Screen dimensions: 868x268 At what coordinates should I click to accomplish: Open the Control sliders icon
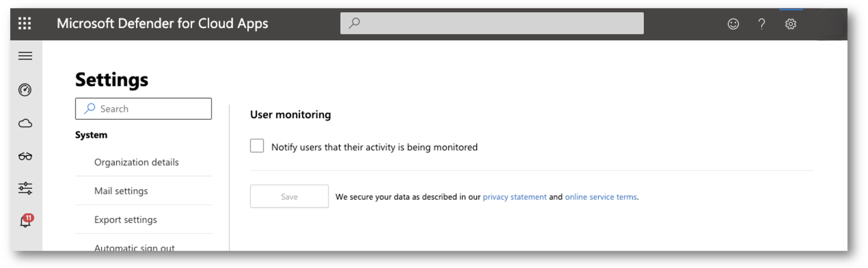click(x=25, y=188)
